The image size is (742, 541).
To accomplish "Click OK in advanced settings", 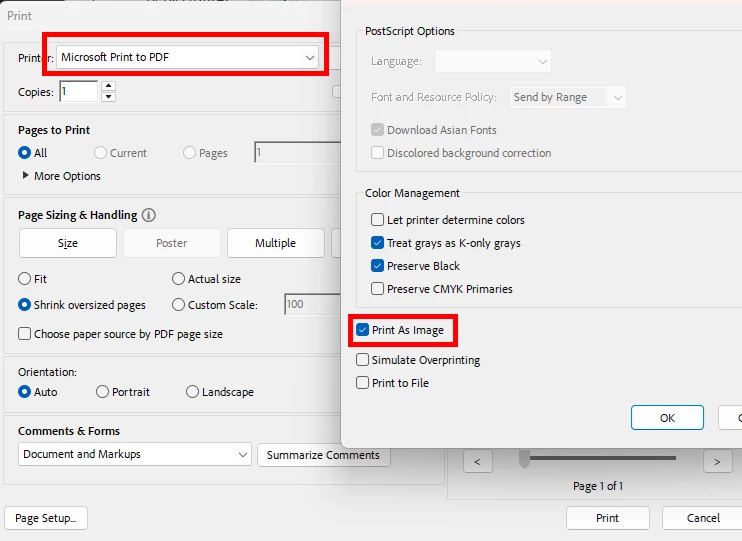I will tap(667, 418).
